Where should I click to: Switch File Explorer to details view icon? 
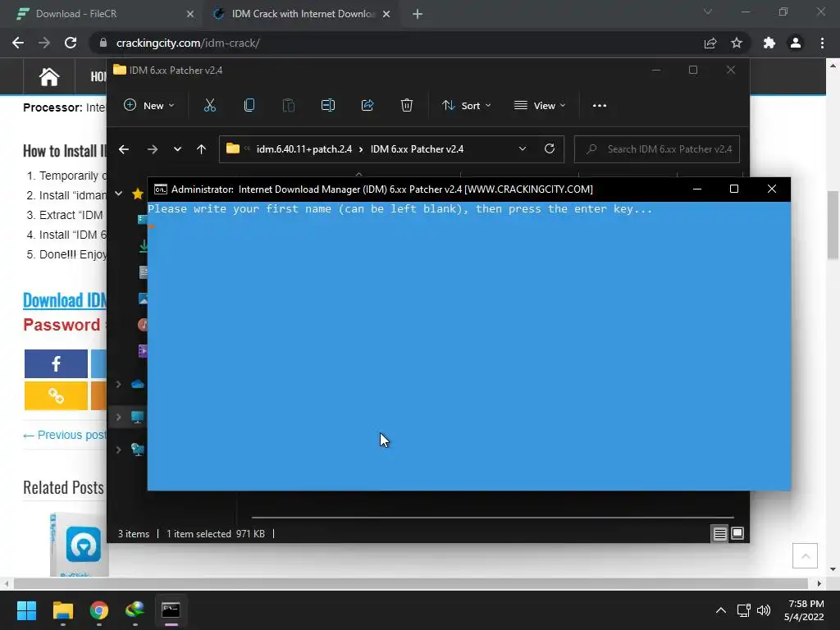720,533
